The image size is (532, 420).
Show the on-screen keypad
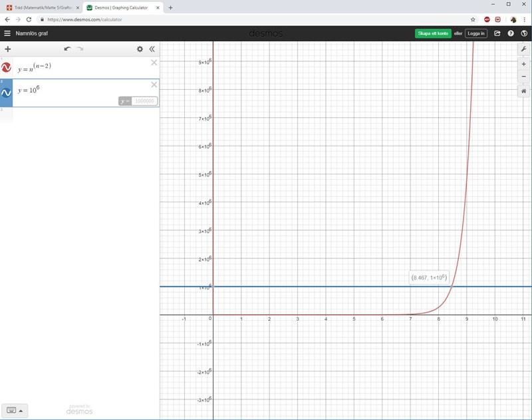point(14,410)
